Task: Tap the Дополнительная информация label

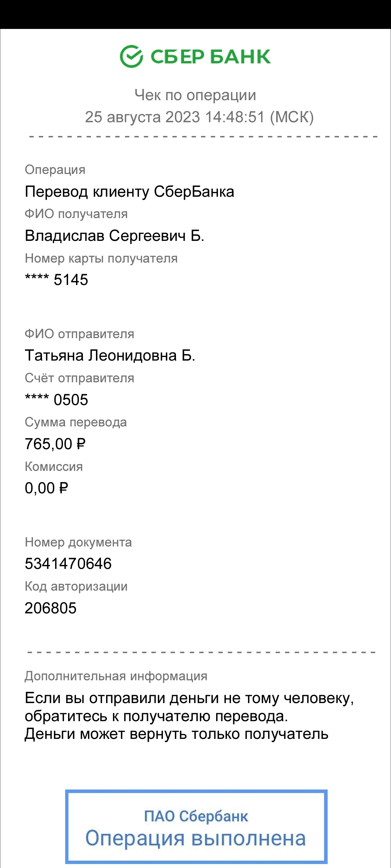Action: pos(116,676)
